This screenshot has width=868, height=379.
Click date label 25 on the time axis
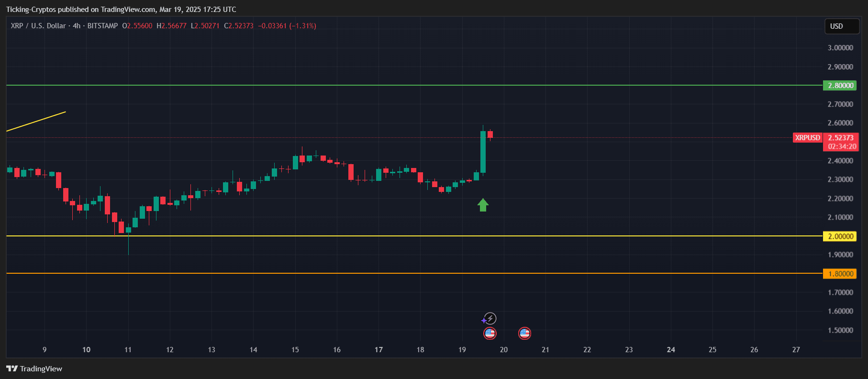pos(712,350)
